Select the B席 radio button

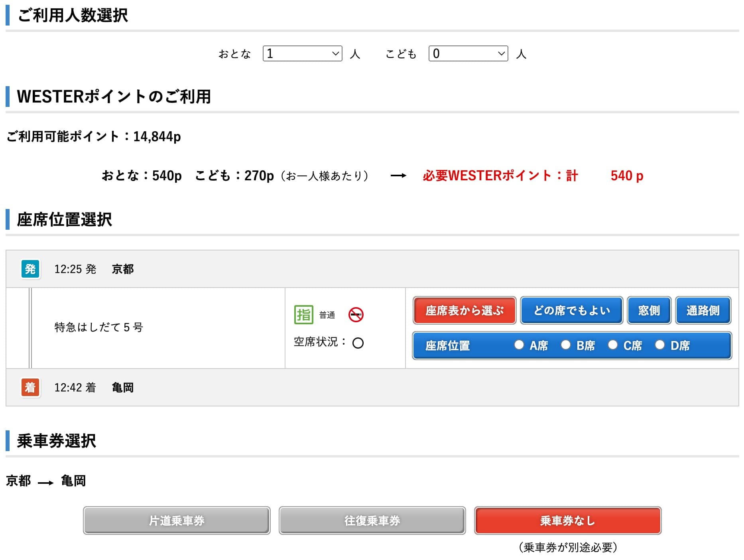(x=566, y=345)
